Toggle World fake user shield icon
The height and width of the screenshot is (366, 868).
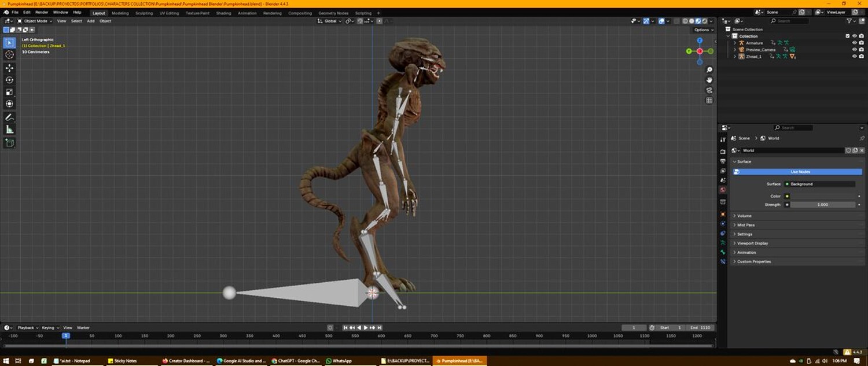[x=848, y=150]
